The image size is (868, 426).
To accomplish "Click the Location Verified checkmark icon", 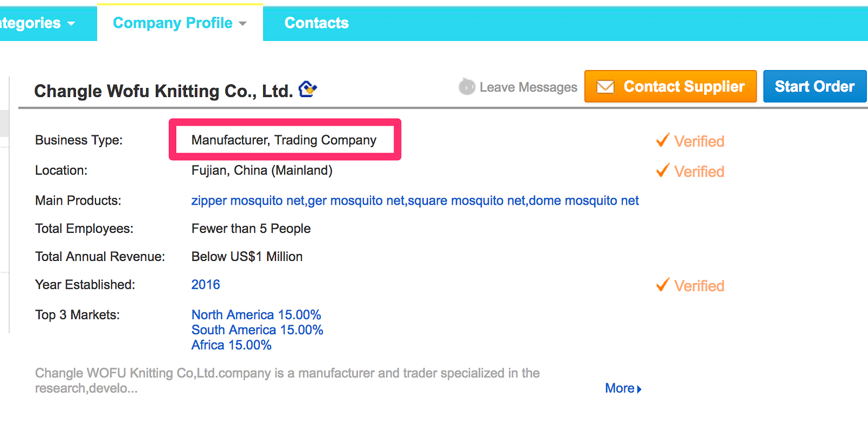I will 662,171.
